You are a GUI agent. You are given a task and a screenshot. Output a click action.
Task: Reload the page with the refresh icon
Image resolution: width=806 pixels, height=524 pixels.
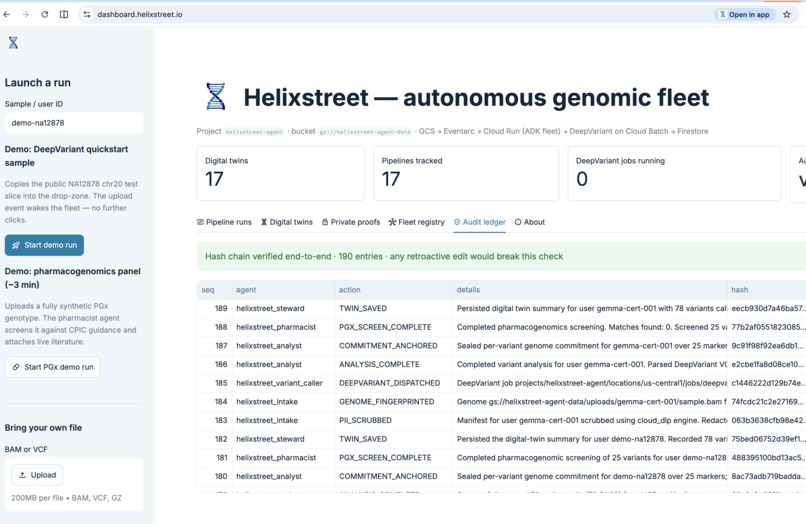click(x=45, y=14)
